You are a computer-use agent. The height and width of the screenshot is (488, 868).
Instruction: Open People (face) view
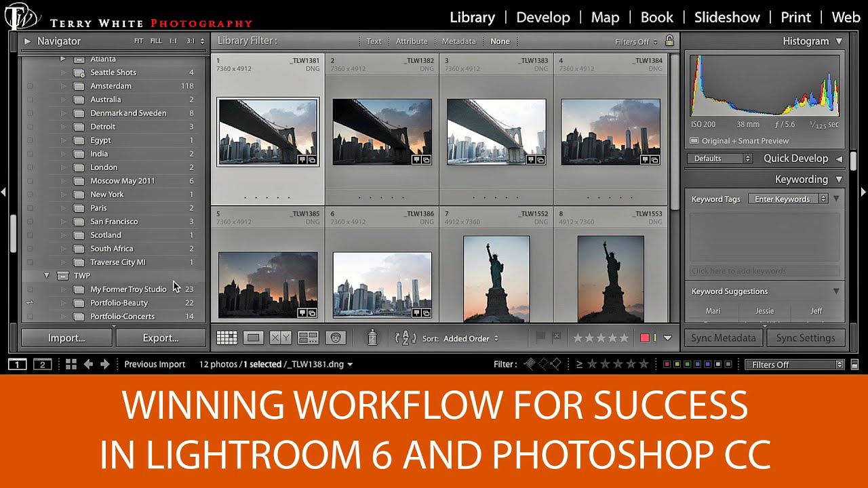click(335, 338)
